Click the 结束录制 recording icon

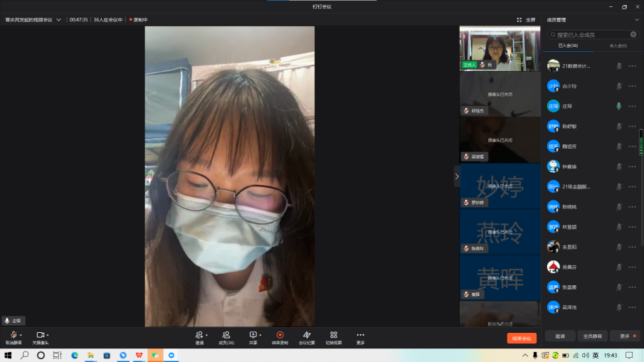pos(280,334)
